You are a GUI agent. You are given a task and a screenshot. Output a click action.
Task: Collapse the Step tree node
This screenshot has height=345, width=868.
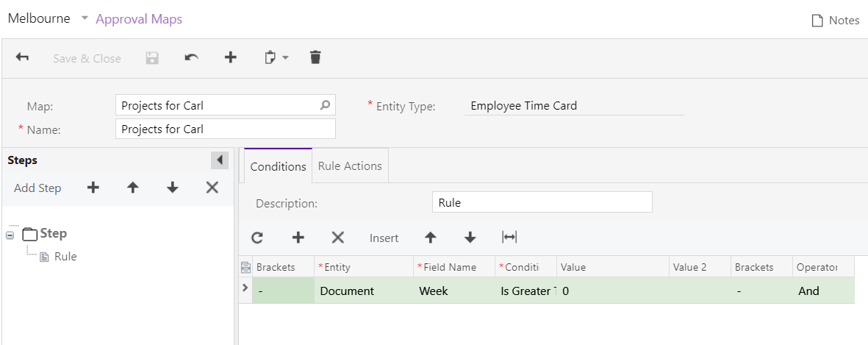pyautogui.click(x=10, y=235)
